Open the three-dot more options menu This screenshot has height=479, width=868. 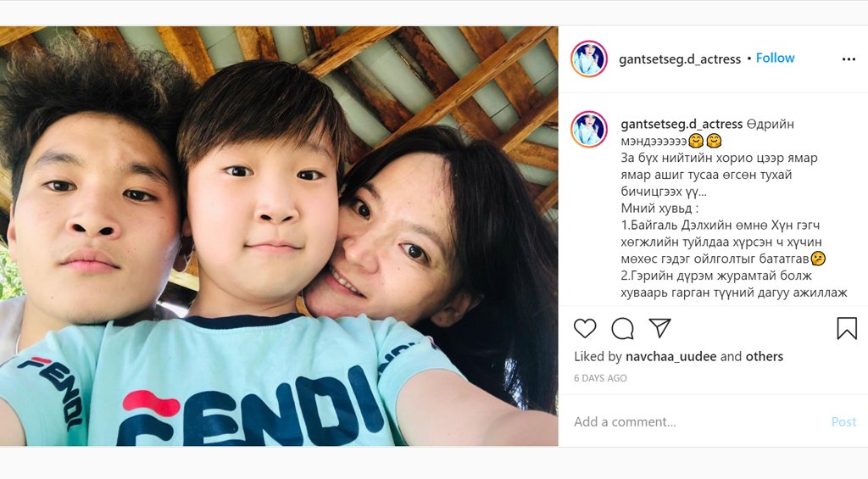tap(849, 59)
